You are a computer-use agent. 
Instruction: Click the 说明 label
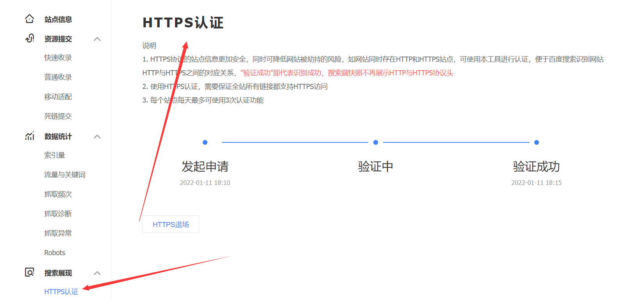(149, 46)
